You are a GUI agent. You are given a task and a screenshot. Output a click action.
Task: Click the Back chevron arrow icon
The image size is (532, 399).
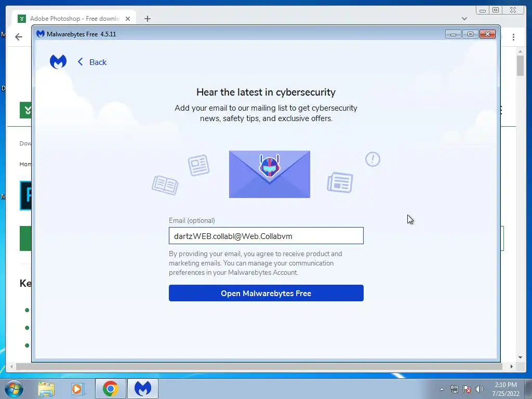point(81,62)
